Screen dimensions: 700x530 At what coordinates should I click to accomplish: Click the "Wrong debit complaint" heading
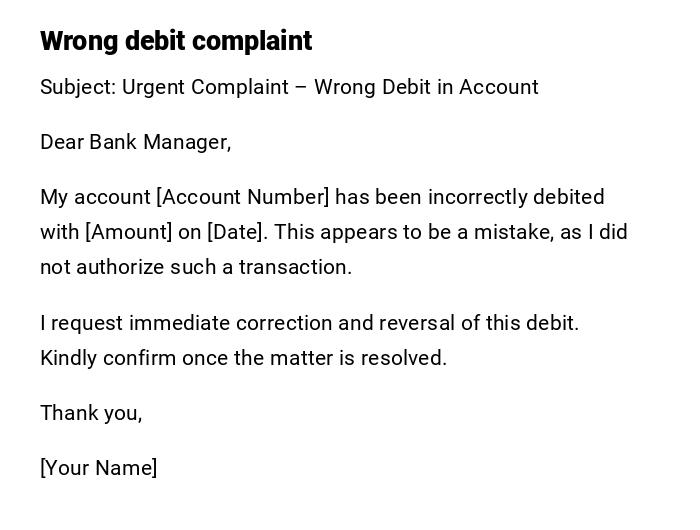176,41
